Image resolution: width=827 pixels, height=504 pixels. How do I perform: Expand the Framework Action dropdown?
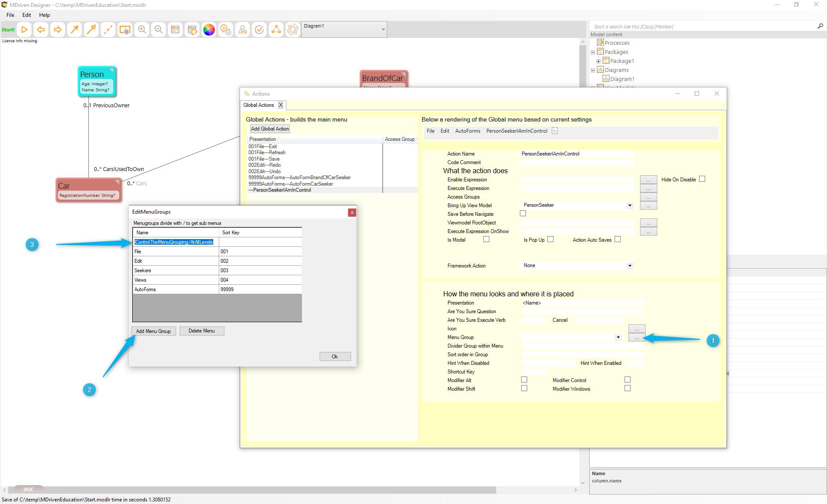pyautogui.click(x=630, y=266)
